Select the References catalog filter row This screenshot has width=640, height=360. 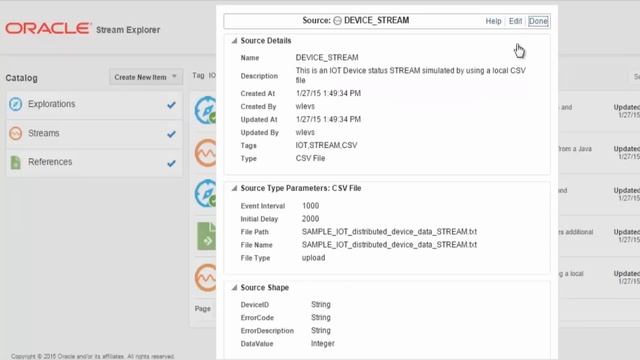pos(94,163)
